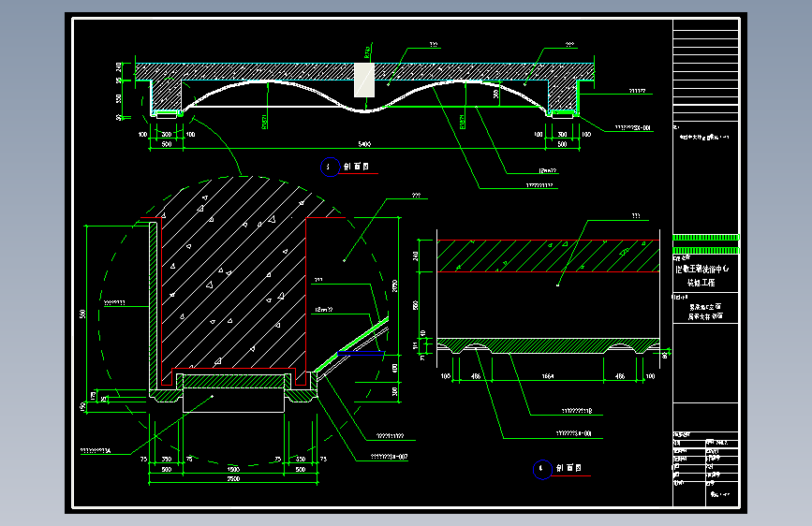Viewport: 812px width, 526px height.
Task: Select section 4 blue circle marker
Action: tap(542, 469)
